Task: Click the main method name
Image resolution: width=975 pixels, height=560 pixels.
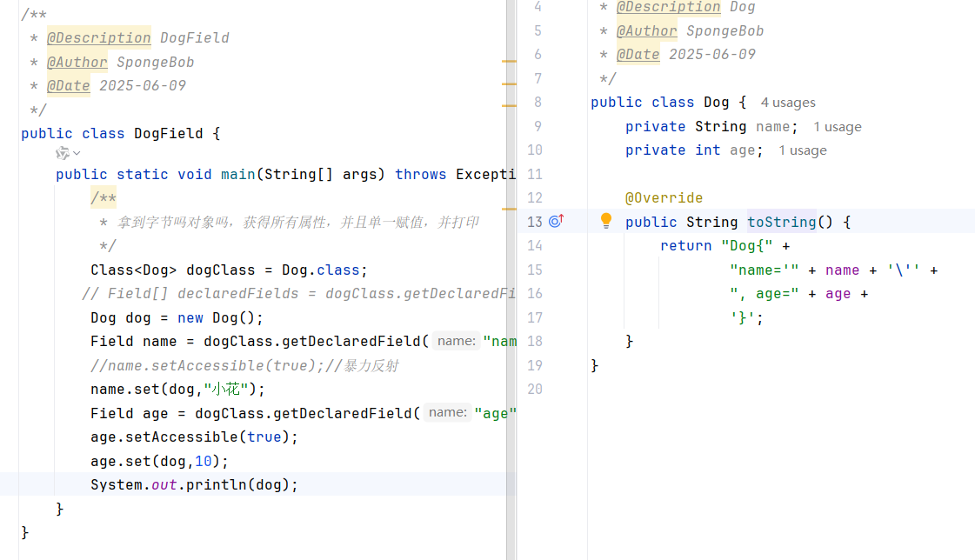Action: click(238, 175)
